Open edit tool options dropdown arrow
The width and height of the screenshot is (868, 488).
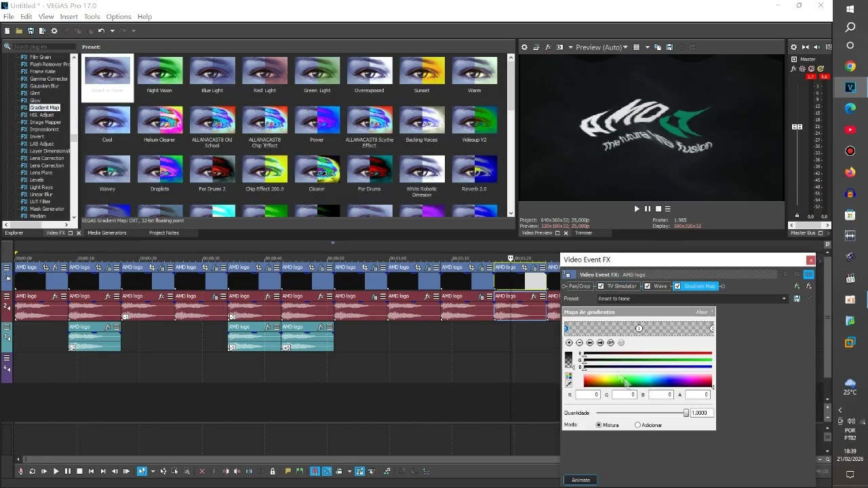(153, 471)
